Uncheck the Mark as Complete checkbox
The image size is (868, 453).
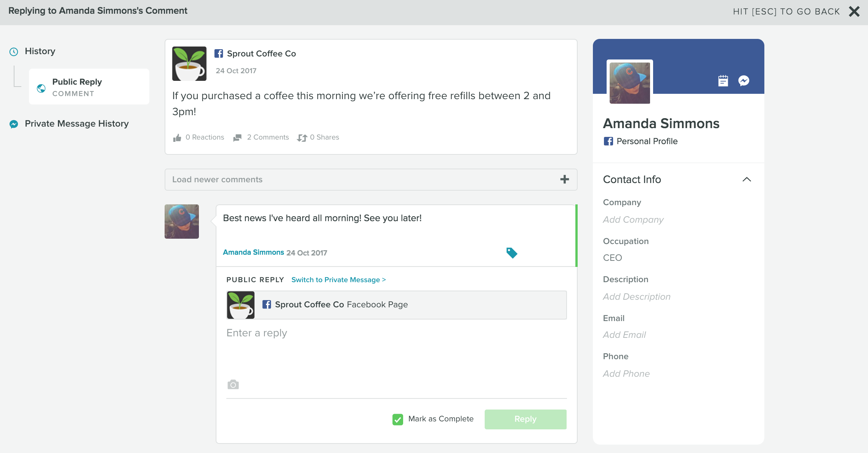pyautogui.click(x=398, y=419)
